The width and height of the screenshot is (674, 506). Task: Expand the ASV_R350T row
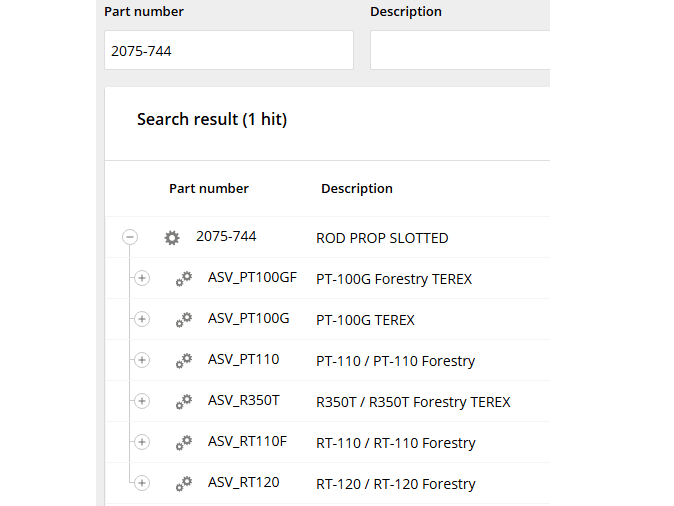click(142, 402)
